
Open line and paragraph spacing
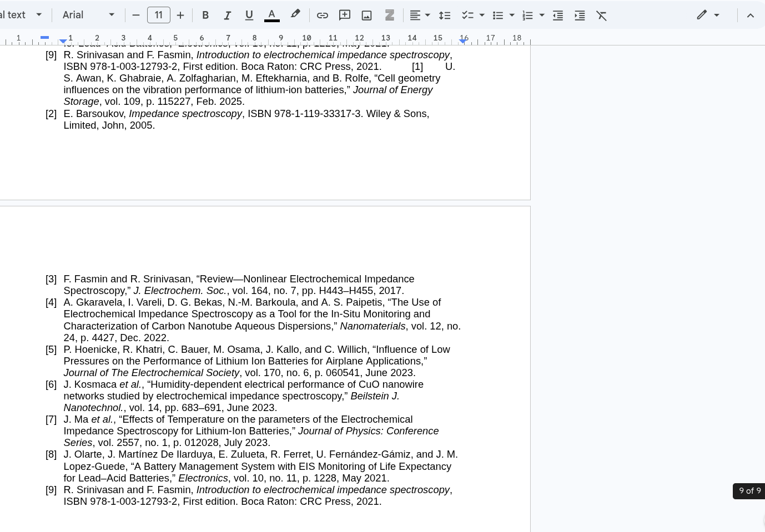445,15
